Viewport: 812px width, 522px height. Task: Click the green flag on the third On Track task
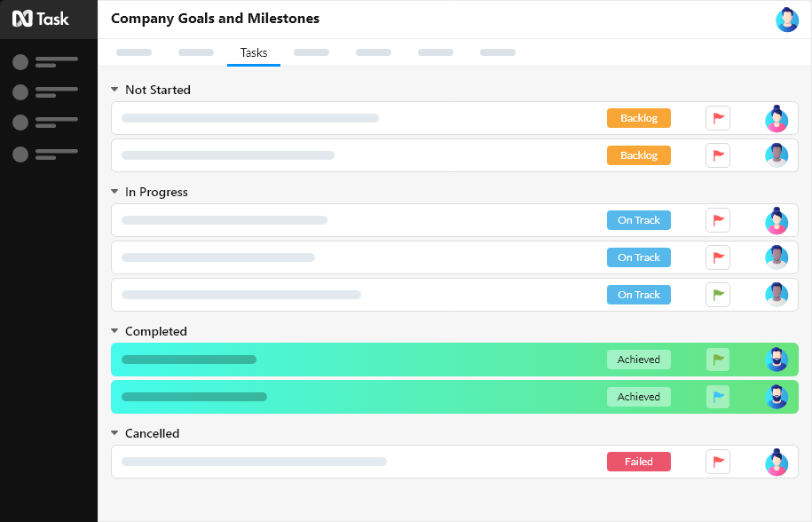[x=717, y=294]
